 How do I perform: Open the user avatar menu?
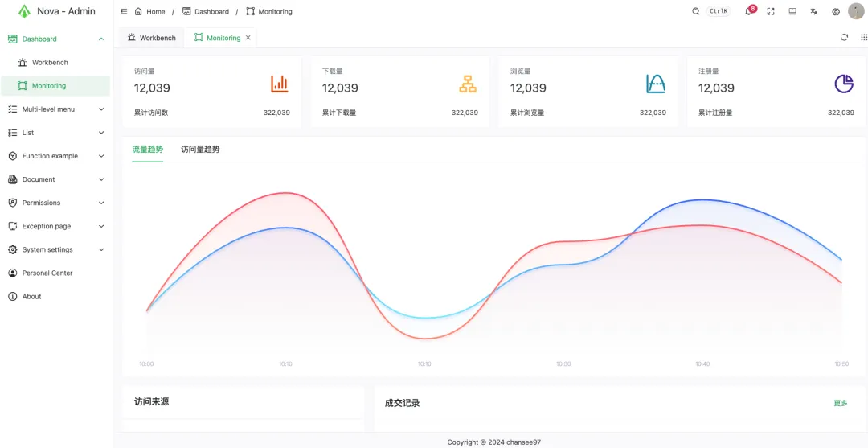pyautogui.click(x=856, y=11)
